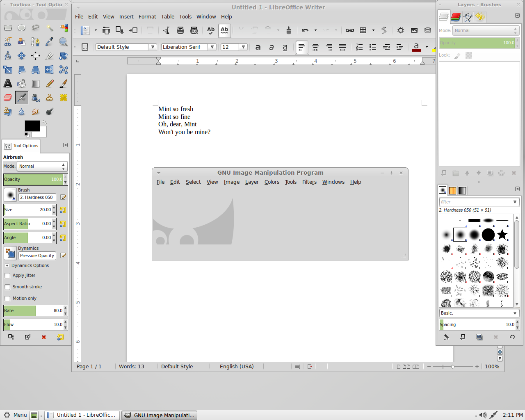The height and width of the screenshot is (420, 525).
Task: Select the Move tool in toolbox
Action: click(22, 56)
